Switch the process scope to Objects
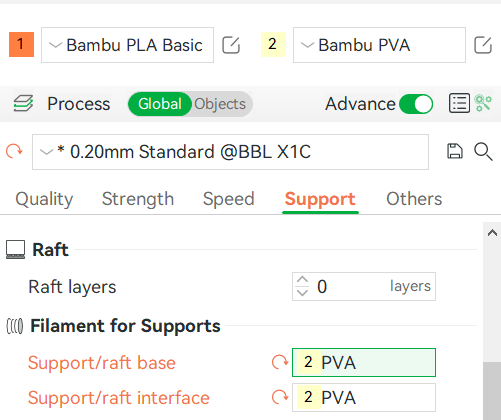 [x=220, y=104]
